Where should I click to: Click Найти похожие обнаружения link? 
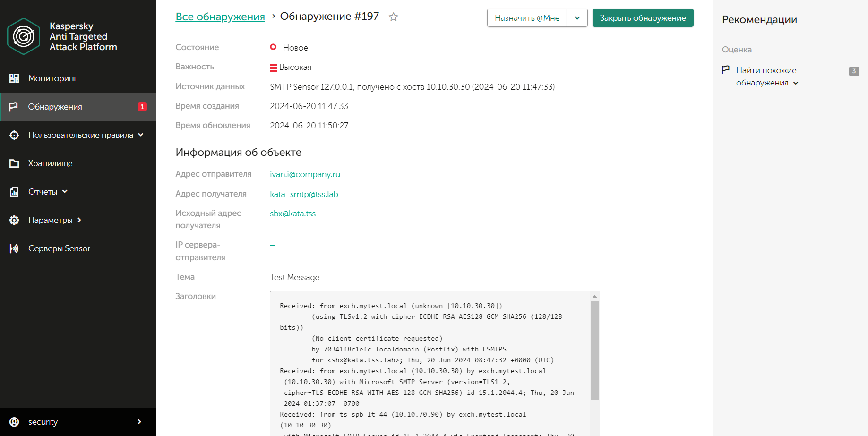pyautogui.click(x=766, y=77)
